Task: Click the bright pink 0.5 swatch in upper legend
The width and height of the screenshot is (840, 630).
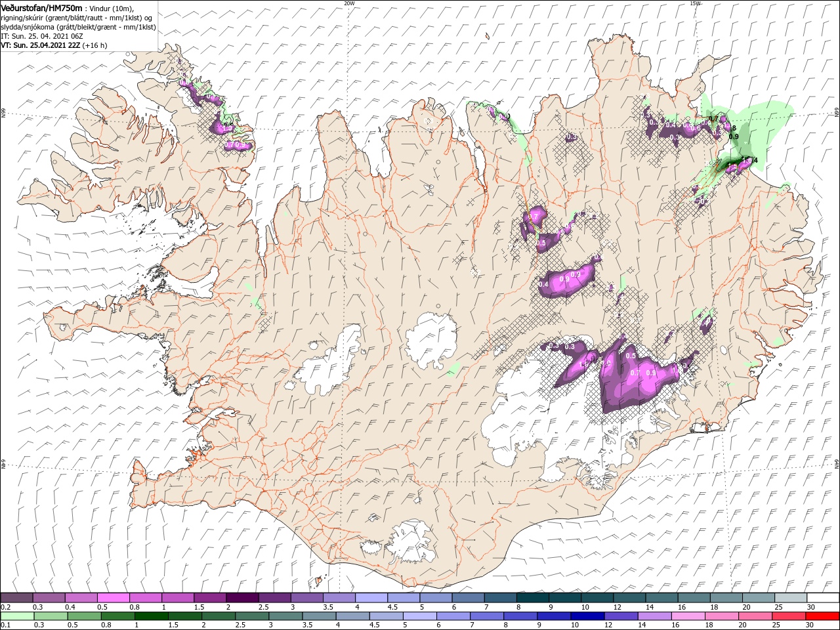Action: coord(113,598)
